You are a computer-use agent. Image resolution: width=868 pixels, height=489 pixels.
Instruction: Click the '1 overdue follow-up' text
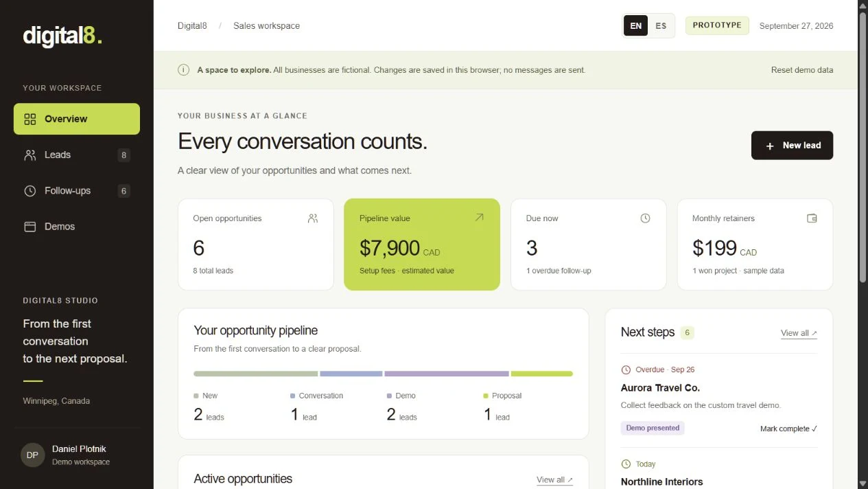point(559,271)
